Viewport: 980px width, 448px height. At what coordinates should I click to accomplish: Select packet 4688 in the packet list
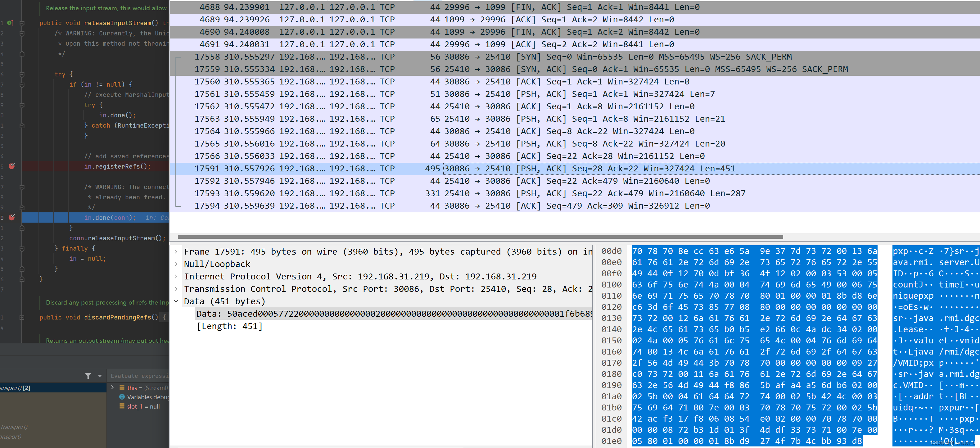coord(575,7)
